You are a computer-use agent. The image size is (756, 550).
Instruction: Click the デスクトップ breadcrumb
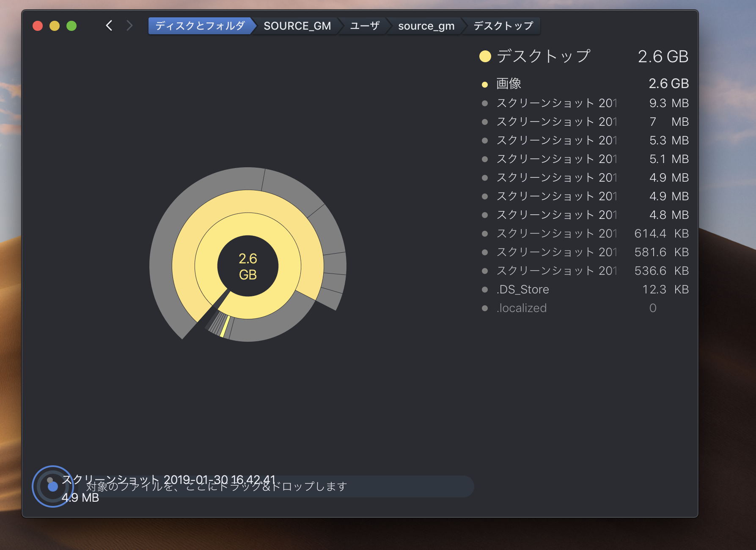click(503, 26)
